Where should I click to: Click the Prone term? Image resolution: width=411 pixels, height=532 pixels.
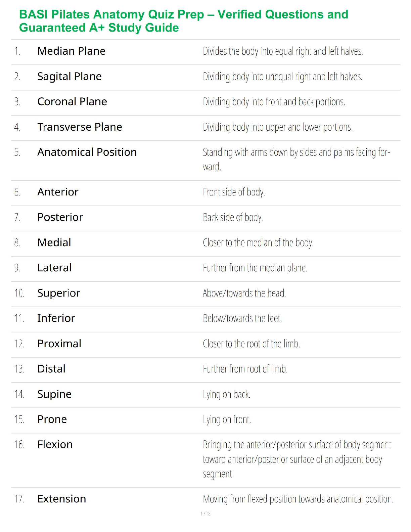[52, 419]
